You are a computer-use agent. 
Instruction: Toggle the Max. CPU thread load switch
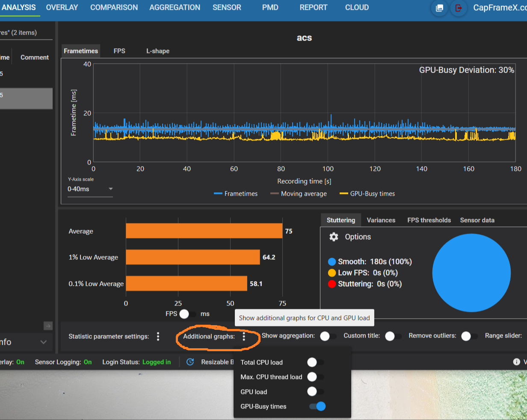coord(316,377)
